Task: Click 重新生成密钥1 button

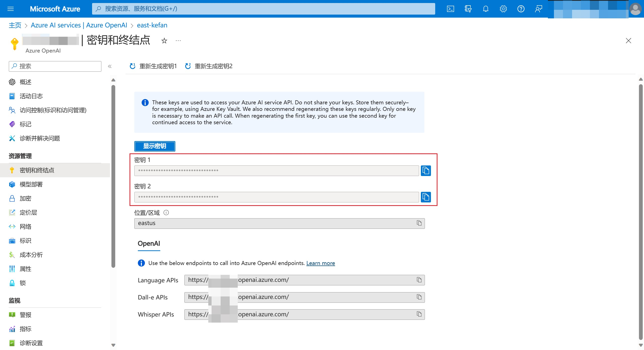Action: [153, 66]
